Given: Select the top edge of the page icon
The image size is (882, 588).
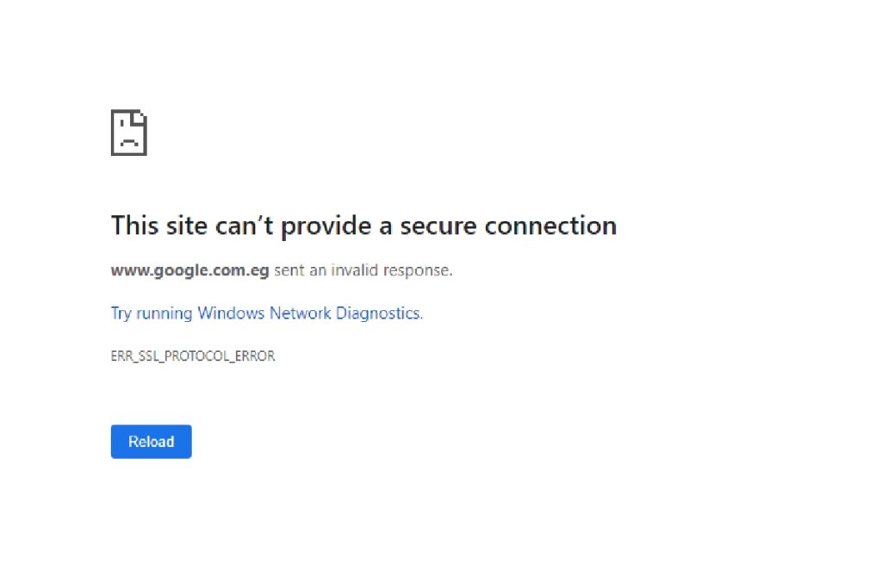Looking at the screenshot, I should pos(127,113).
